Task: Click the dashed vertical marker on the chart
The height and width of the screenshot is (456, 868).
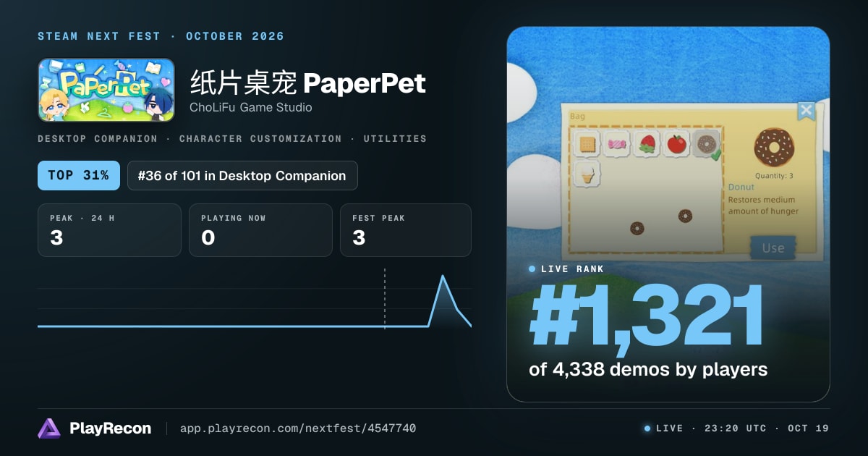Action: pos(385,298)
